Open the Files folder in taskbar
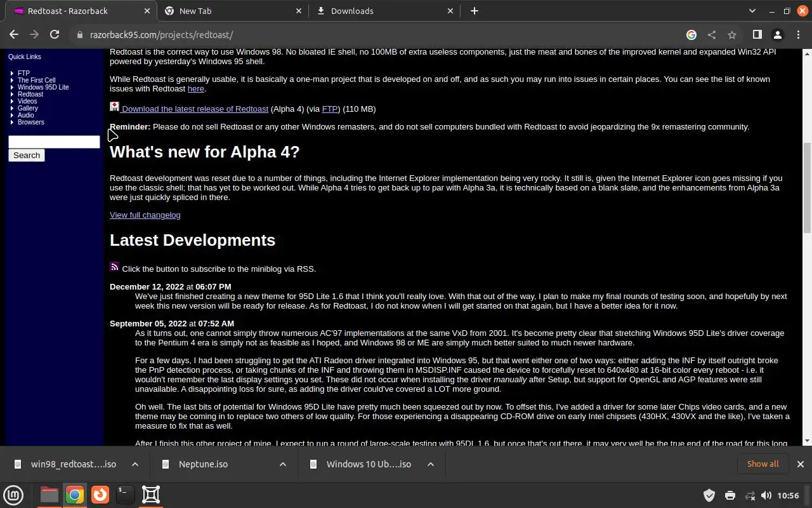The image size is (812, 508). pyautogui.click(x=49, y=495)
